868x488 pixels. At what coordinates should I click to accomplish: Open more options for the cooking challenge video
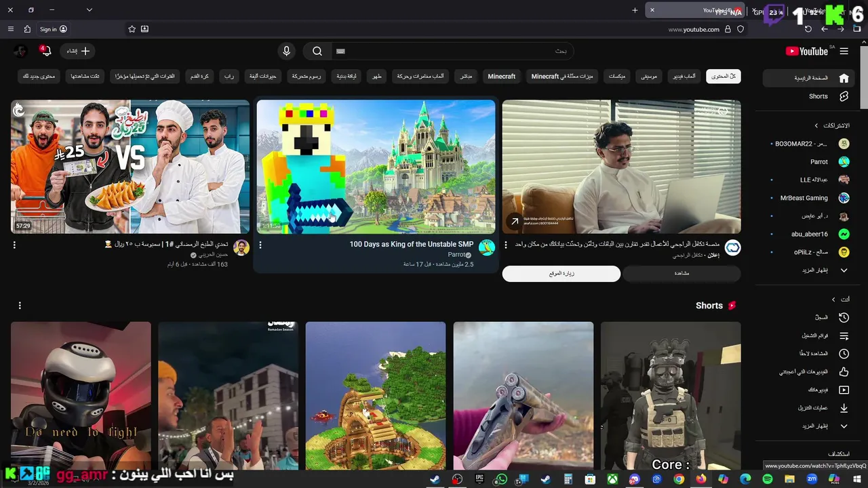(x=14, y=245)
